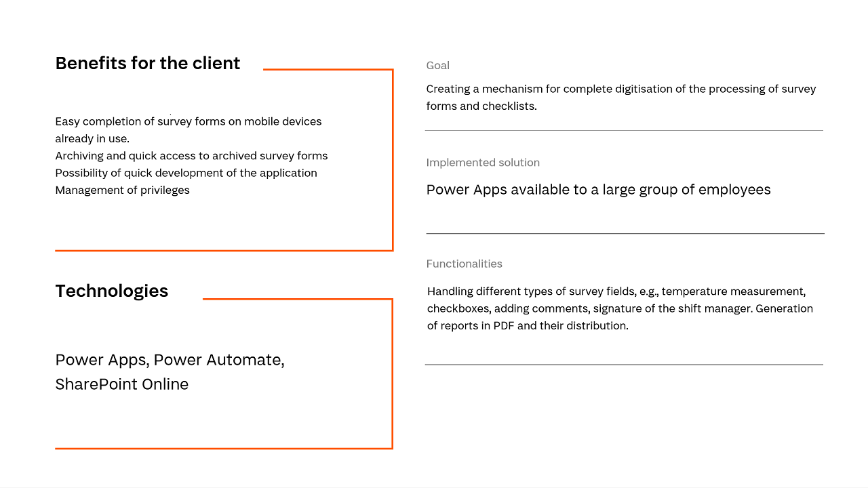Click the orange frame's vertical edge beside the benefits list

pyautogui.click(x=393, y=160)
